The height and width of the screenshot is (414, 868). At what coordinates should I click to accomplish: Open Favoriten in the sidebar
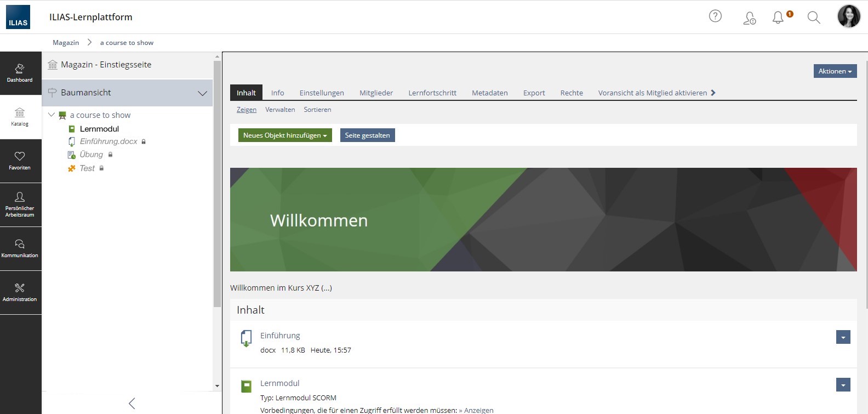click(x=20, y=161)
